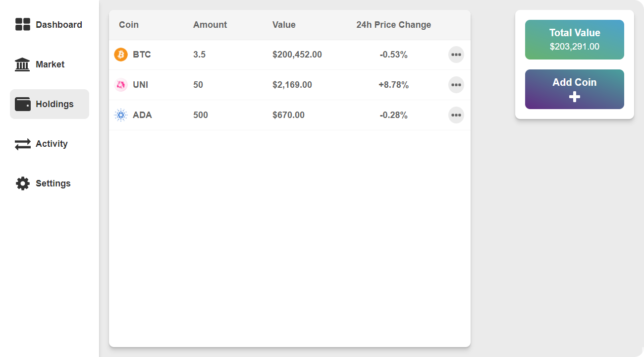
Task: Click the Value column header
Action: 284,25
